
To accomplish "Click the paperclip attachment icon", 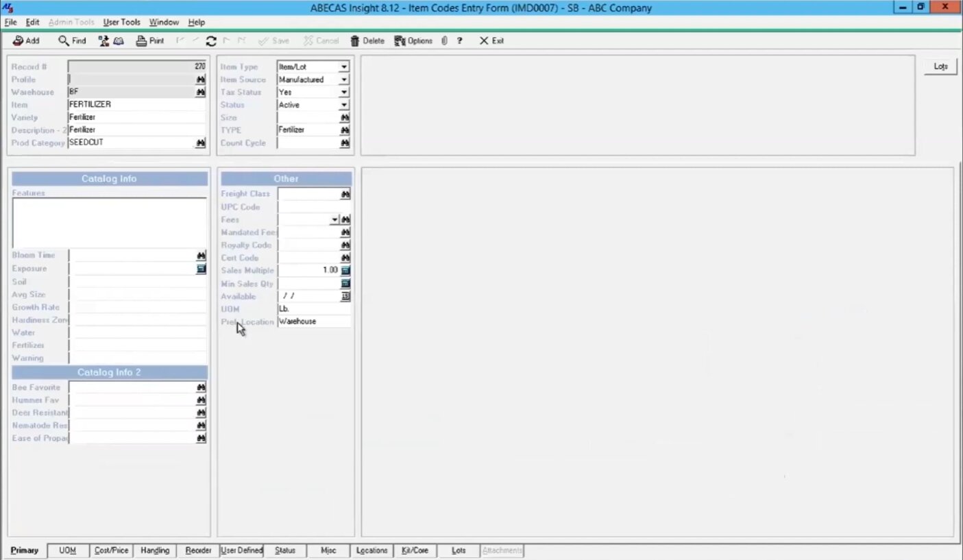I will [444, 41].
